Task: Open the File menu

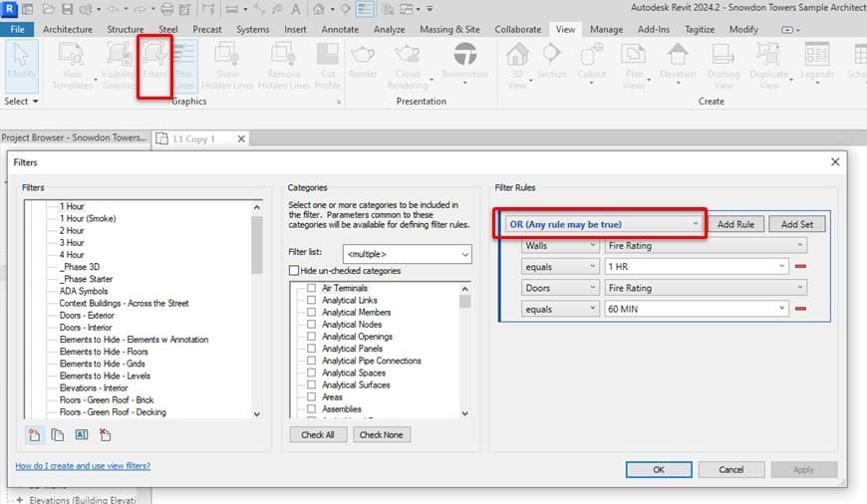Action: pos(17,29)
